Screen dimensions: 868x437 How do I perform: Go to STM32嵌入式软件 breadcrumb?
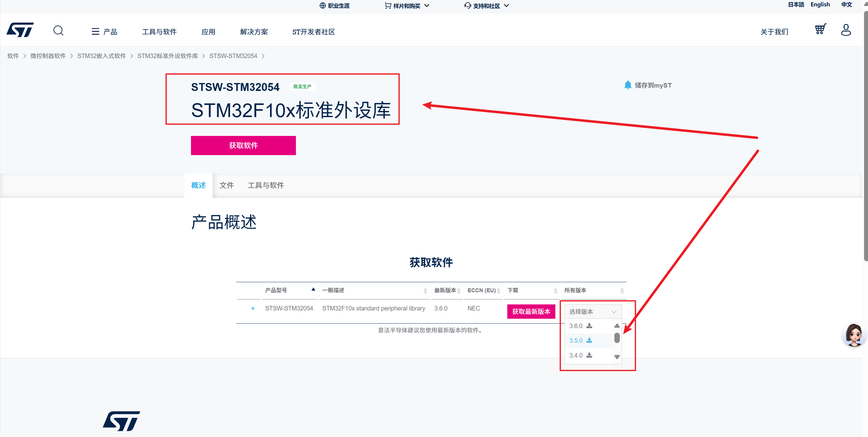pyautogui.click(x=101, y=56)
